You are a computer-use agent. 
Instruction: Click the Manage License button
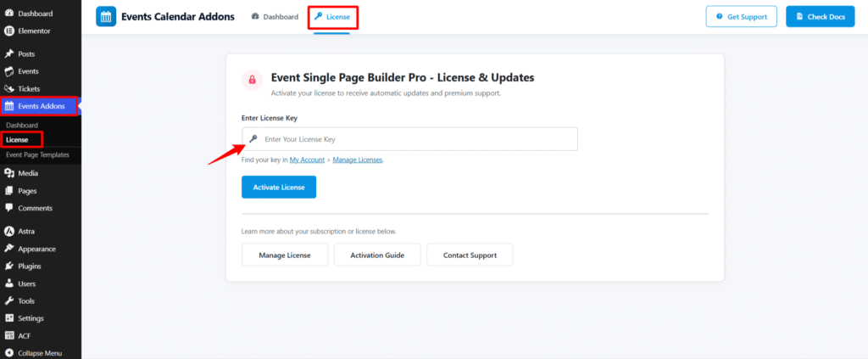(x=285, y=255)
